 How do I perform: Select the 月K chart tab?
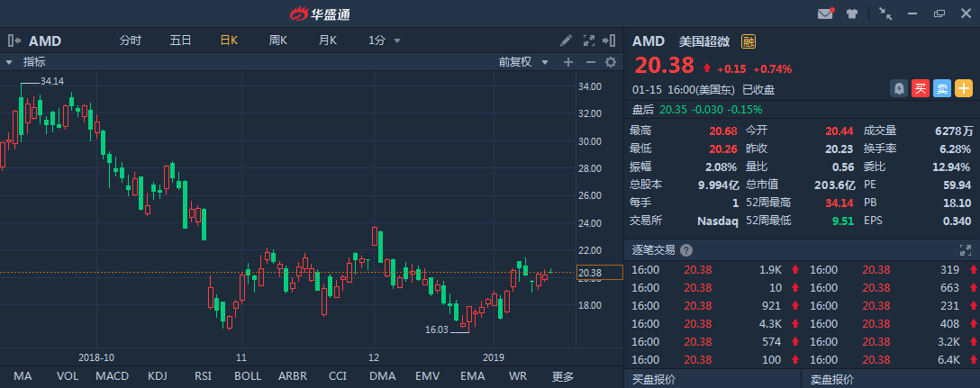click(328, 41)
